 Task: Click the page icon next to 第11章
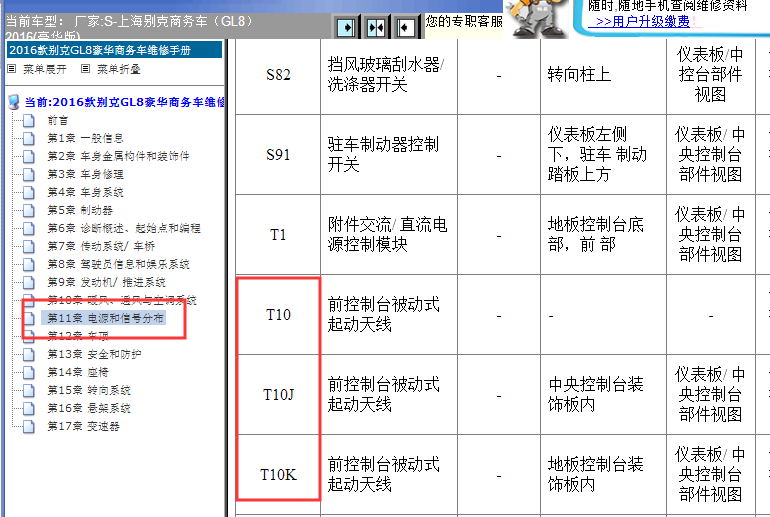point(29,319)
